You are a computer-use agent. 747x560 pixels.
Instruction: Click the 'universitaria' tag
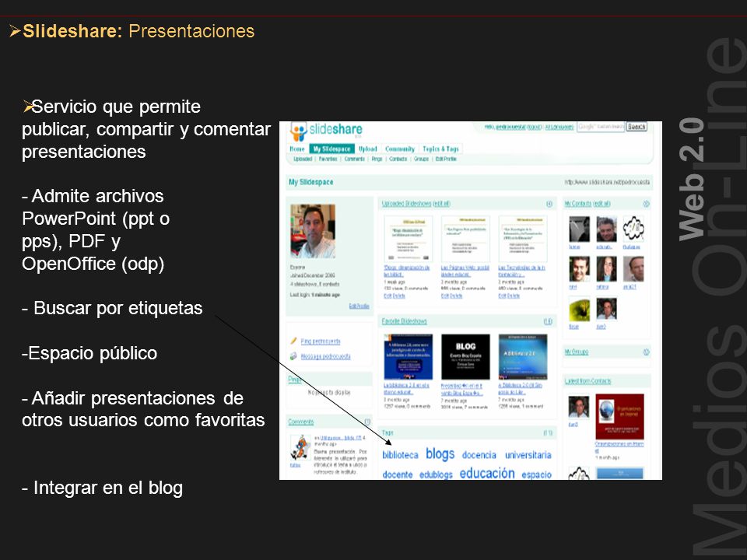(528, 455)
